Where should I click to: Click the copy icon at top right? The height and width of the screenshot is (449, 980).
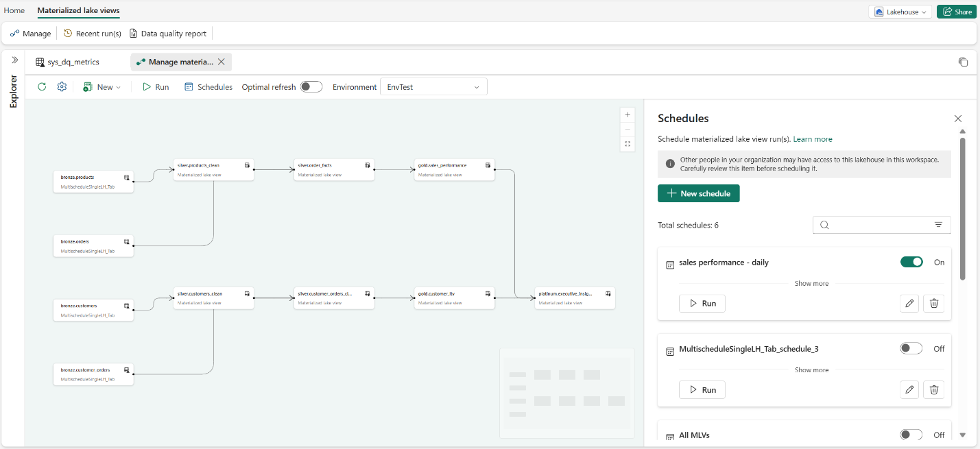[963, 62]
